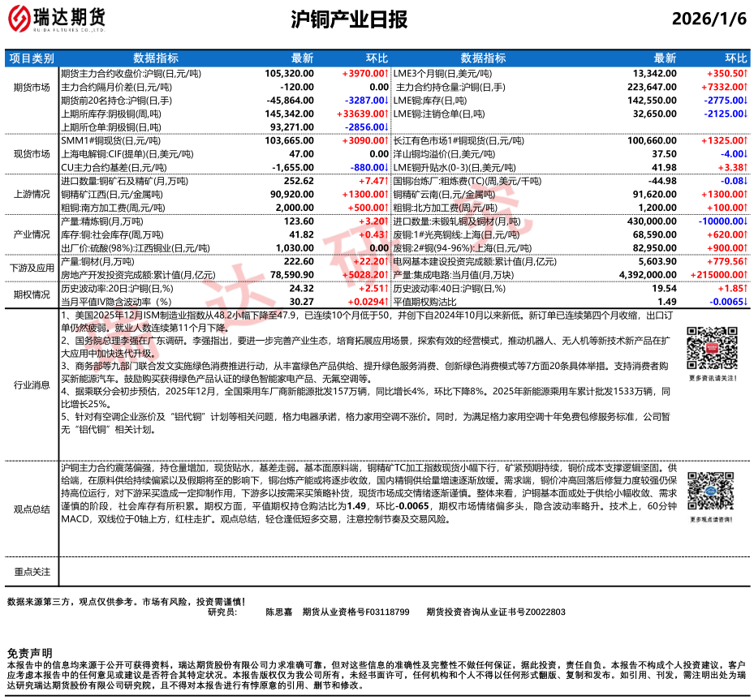The width and height of the screenshot is (754, 700).
Task: Click the red up arrow after +7332.00
Action: pos(744,87)
